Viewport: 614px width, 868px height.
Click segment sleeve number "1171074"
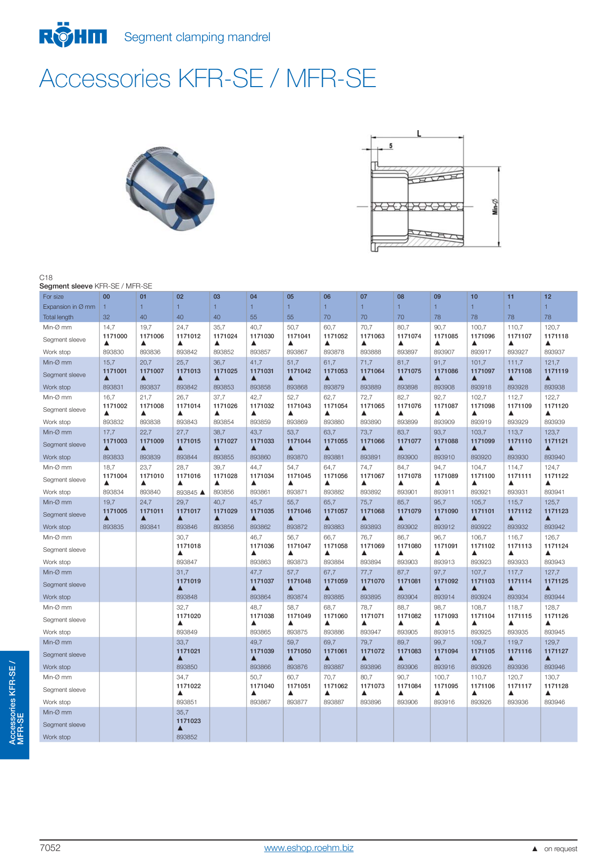(409, 337)
